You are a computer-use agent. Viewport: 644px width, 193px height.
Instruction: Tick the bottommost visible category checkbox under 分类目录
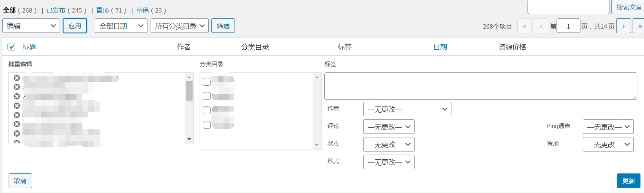tap(207, 125)
